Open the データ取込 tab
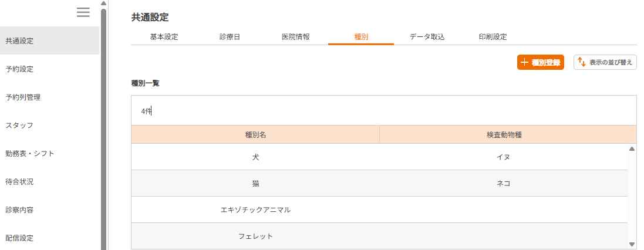Image resolution: width=644 pixels, height=250 pixels. [x=427, y=37]
